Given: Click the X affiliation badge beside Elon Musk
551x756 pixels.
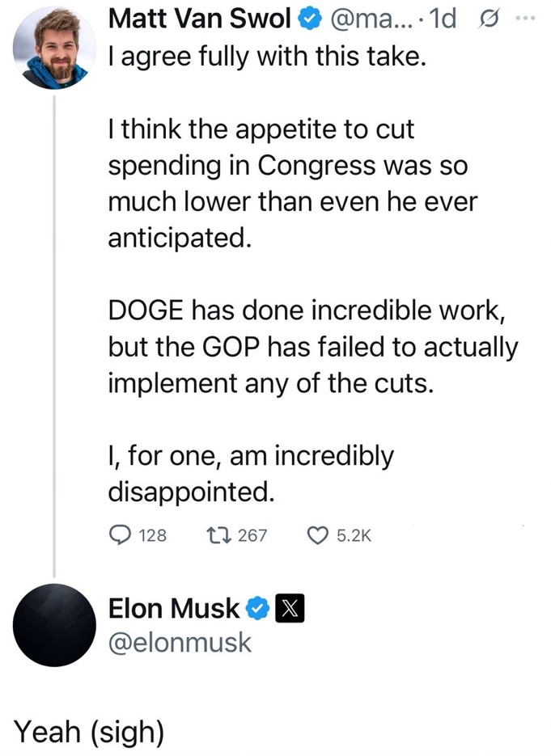Looking at the screenshot, I should [289, 608].
